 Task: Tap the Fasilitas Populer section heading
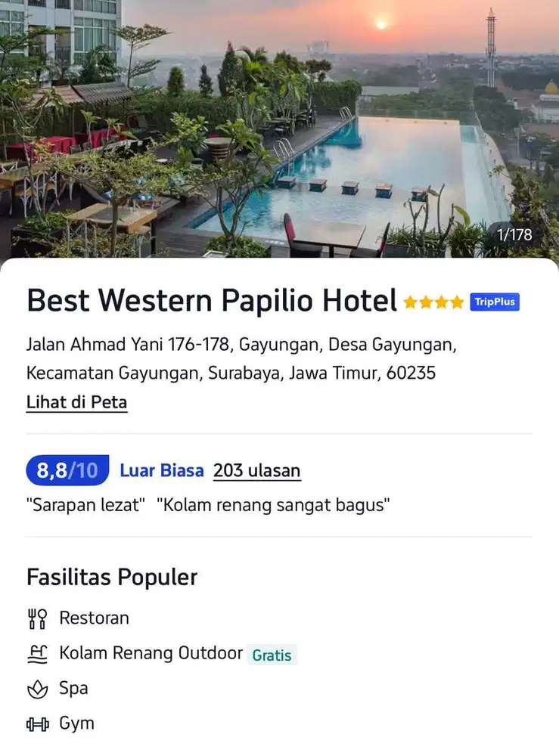click(112, 577)
